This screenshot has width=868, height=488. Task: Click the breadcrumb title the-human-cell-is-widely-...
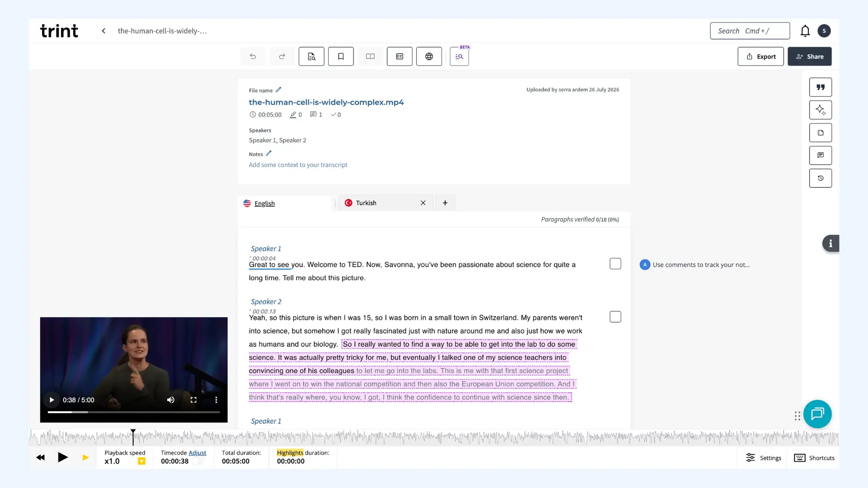(x=162, y=31)
